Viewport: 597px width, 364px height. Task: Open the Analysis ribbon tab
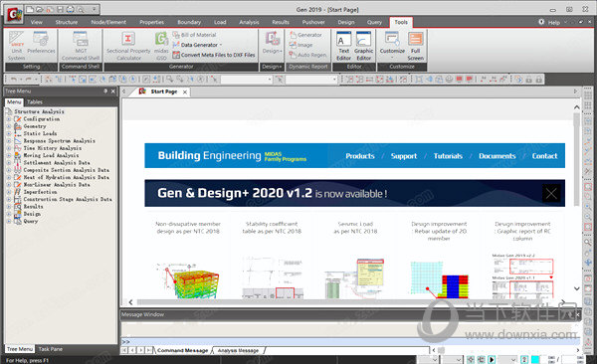coord(249,22)
